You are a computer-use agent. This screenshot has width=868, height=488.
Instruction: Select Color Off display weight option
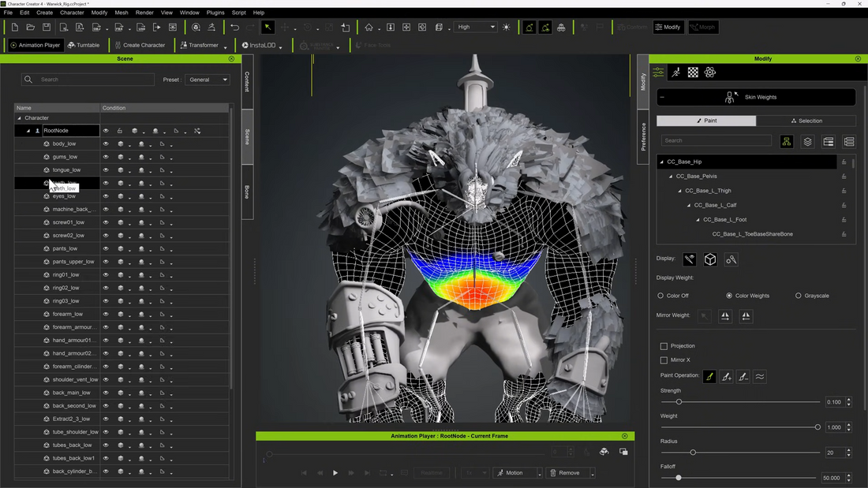tap(660, 296)
